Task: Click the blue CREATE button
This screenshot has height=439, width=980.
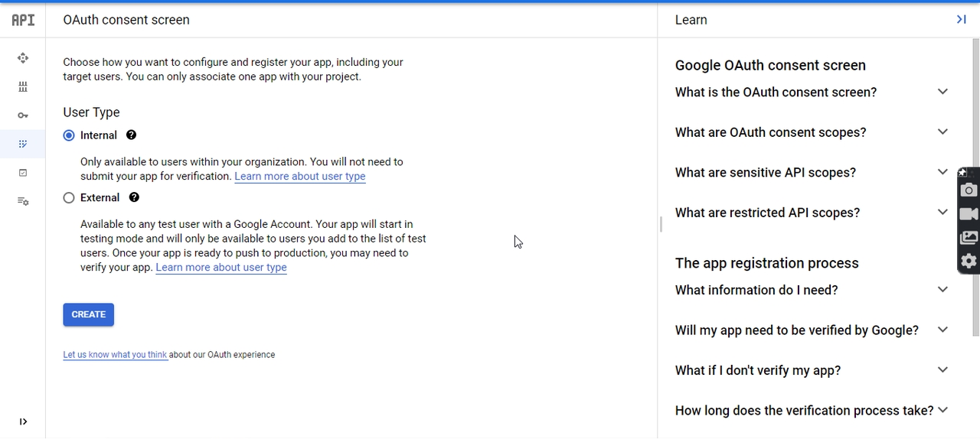Action: (88, 314)
